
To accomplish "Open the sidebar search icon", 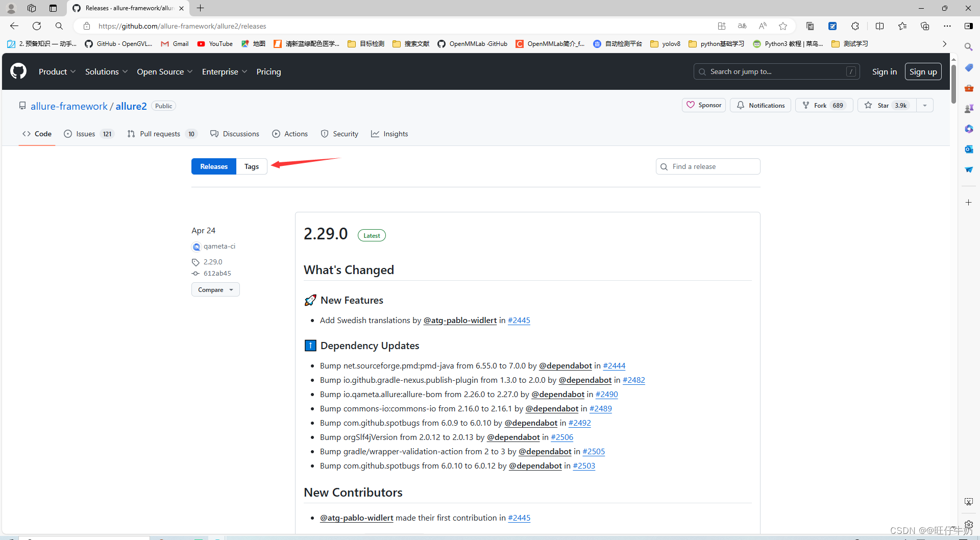I will (x=969, y=47).
